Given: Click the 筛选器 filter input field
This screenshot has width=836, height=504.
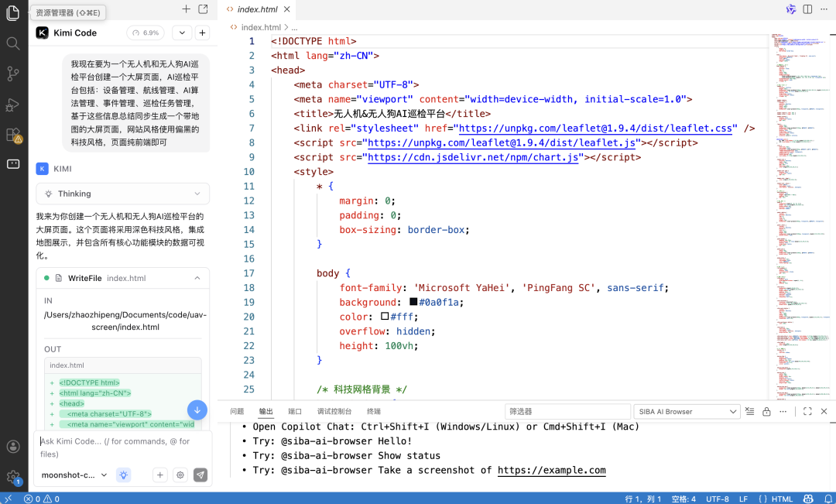Looking at the screenshot, I should coord(567,411).
